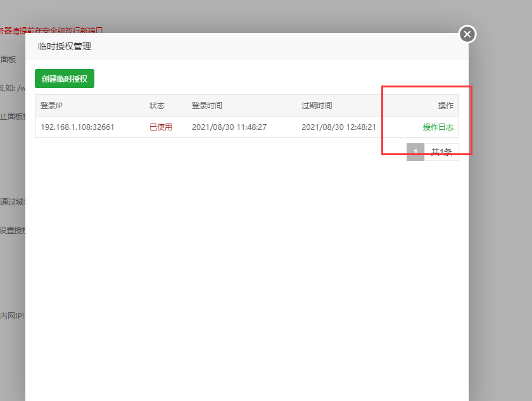The width and height of the screenshot is (532, 401).
Task: Click the 过期时间 column header
Action: coord(317,106)
